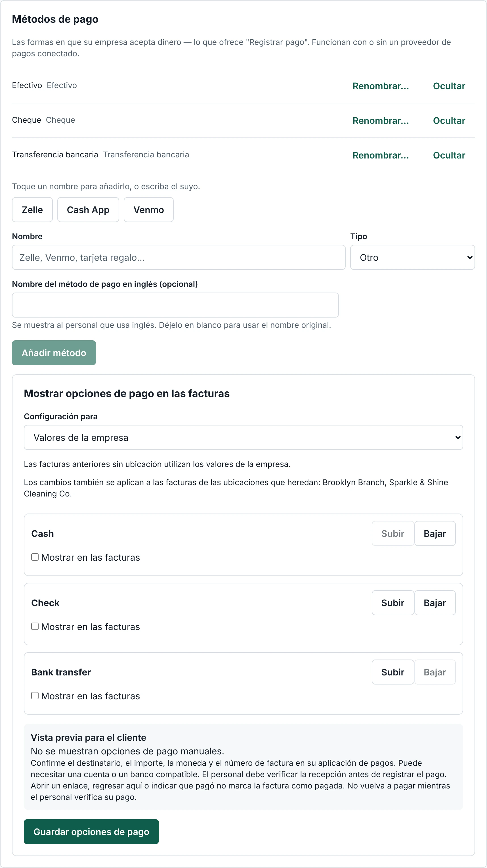This screenshot has height=868, width=487.
Task: Hide the Efectivo payment method
Action: 449,86
